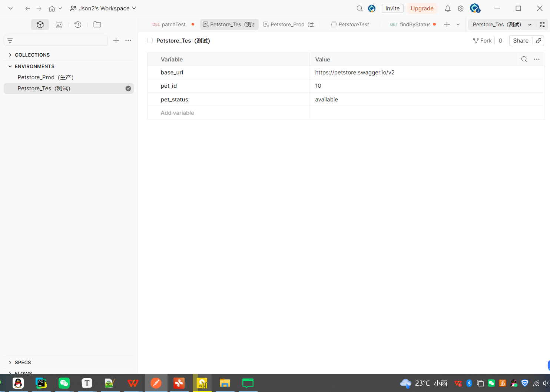Viewport: 550px width, 392px height.
Task: Open the active environment selector dropdown
Action: tap(503, 24)
